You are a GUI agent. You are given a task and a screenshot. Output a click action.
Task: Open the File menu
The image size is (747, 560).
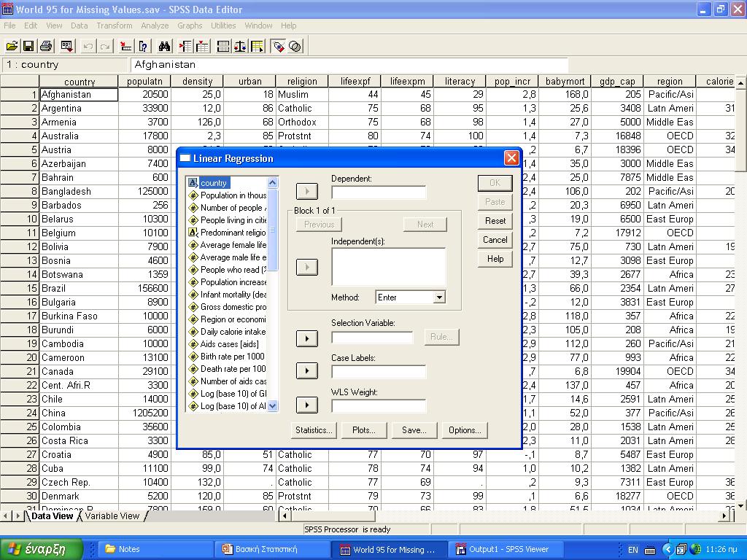(9, 26)
